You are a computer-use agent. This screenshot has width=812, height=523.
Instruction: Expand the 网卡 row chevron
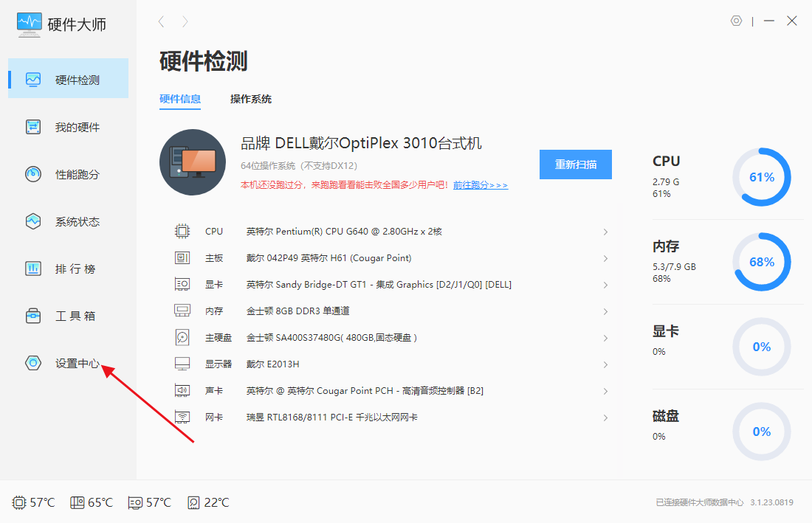[605, 418]
